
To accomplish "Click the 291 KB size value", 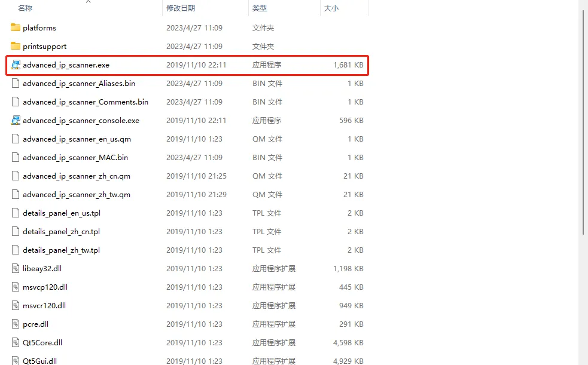I will (x=351, y=324).
